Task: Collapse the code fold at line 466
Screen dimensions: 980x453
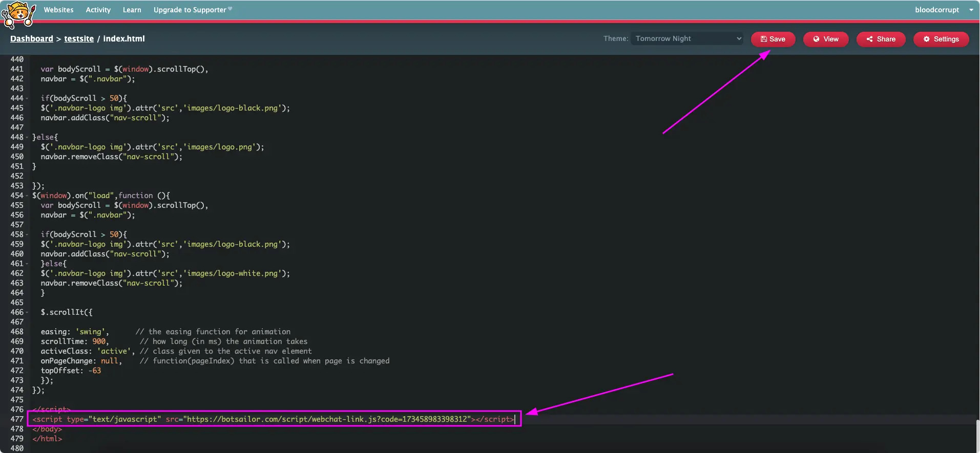Action: coord(27,312)
